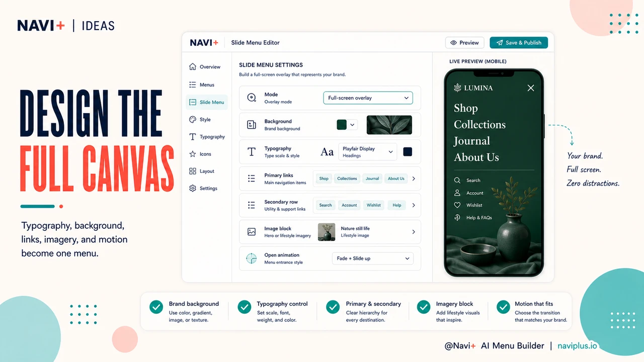Click the NAVI+ logo in editor header
644x362 pixels.
pyautogui.click(x=204, y=43)
